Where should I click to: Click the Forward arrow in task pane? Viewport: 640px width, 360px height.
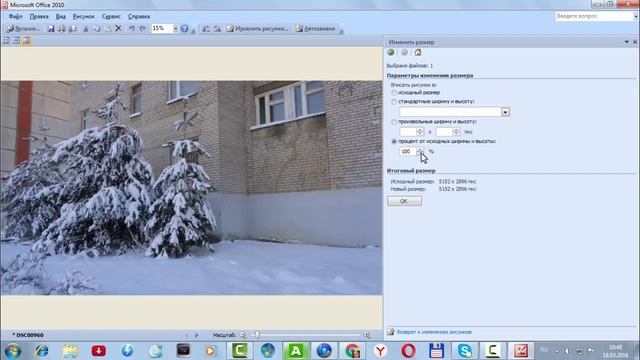tap(404, 52)
